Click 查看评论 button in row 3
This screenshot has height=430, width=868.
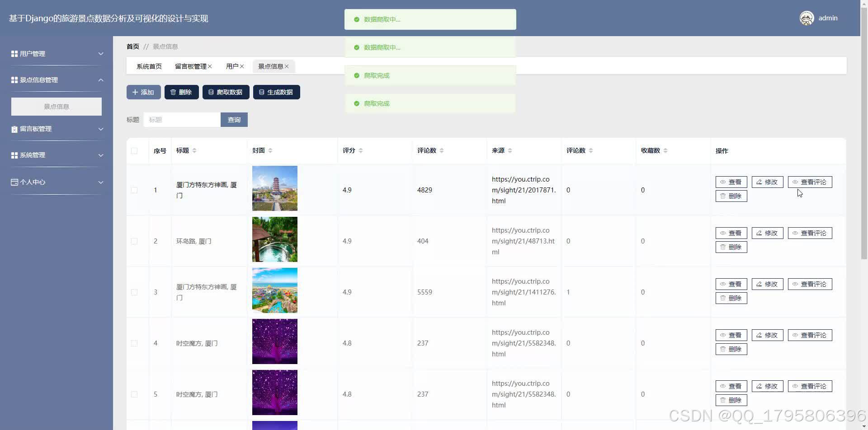(x=810, y=284)
